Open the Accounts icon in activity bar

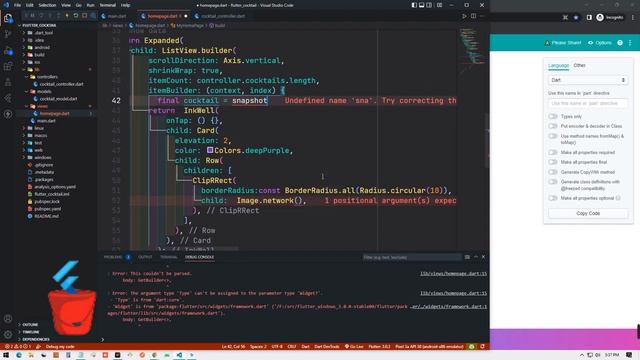[8, 319]
